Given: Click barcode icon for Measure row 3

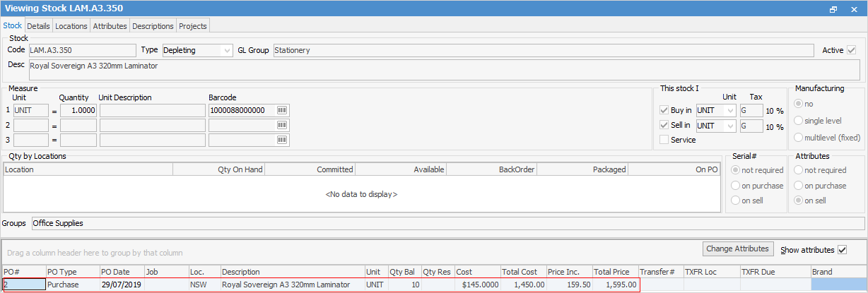Looking at the screenshot, I should (x=283, y=140).
